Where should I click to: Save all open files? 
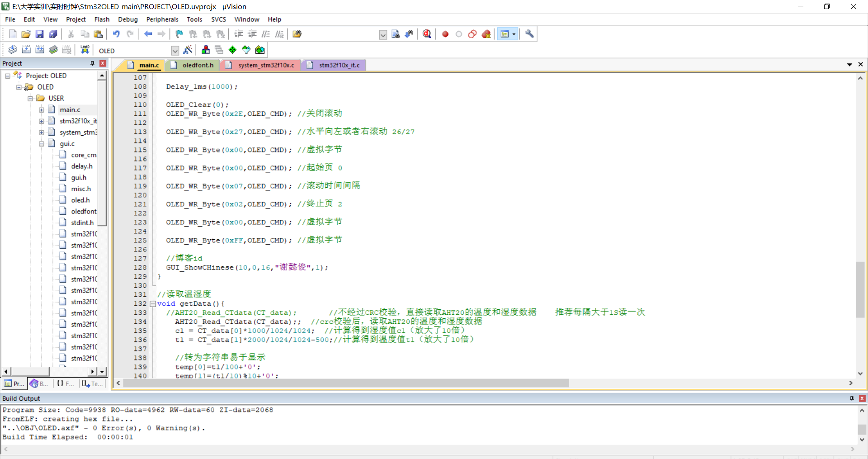pyautogui.click(x=53, y=34)
